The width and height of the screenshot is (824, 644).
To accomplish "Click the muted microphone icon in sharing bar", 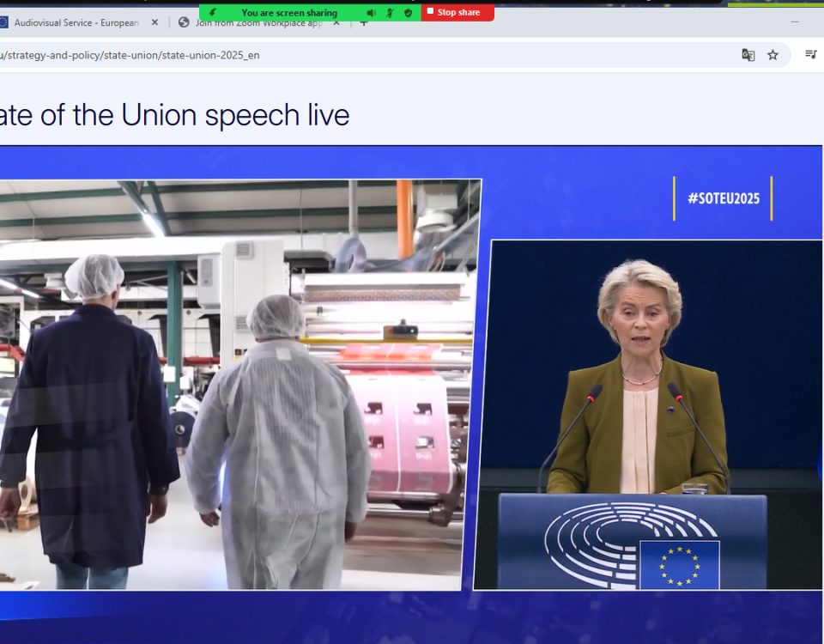I will tap(390, 13).
